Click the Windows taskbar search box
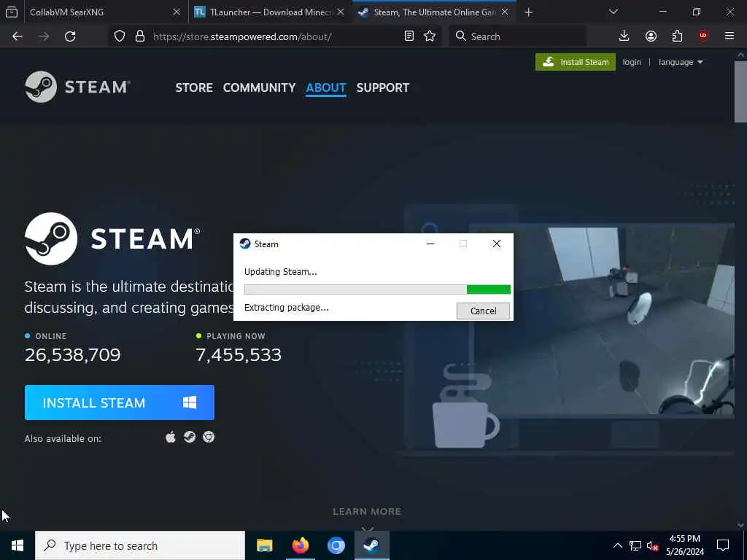 pos(140,545)
